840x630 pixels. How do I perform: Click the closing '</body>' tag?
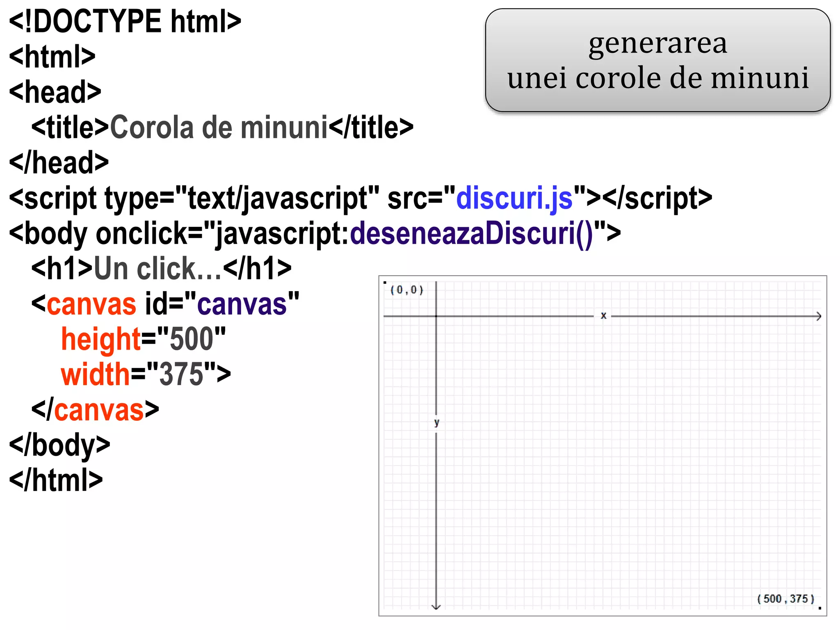point(60,445)
